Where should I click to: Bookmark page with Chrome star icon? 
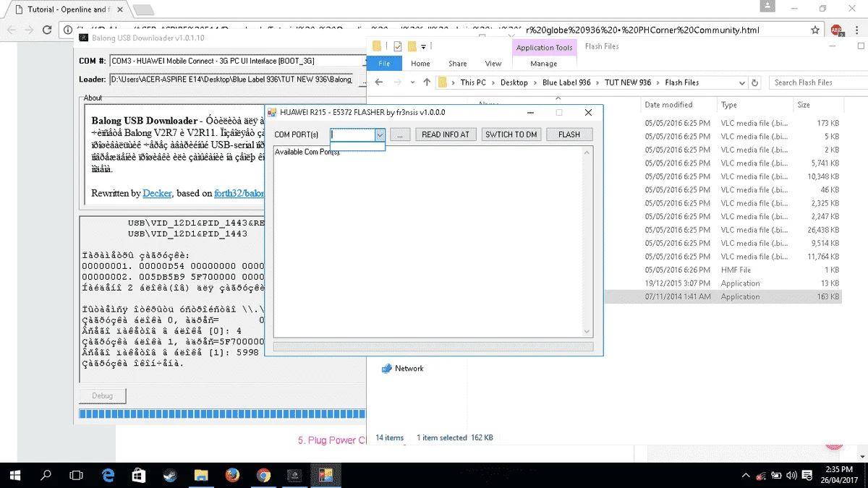point(815,30)
